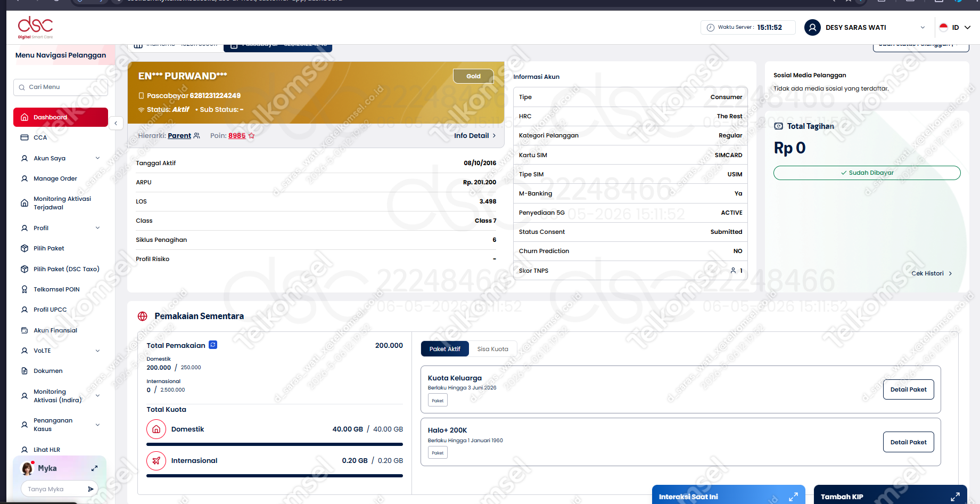Expand the Profil submenu chevron

click(x=98, y=227)
